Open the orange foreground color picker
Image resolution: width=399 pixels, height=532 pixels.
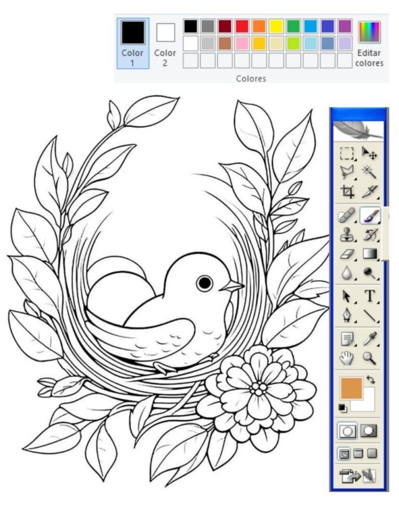[x=351, y=388]
